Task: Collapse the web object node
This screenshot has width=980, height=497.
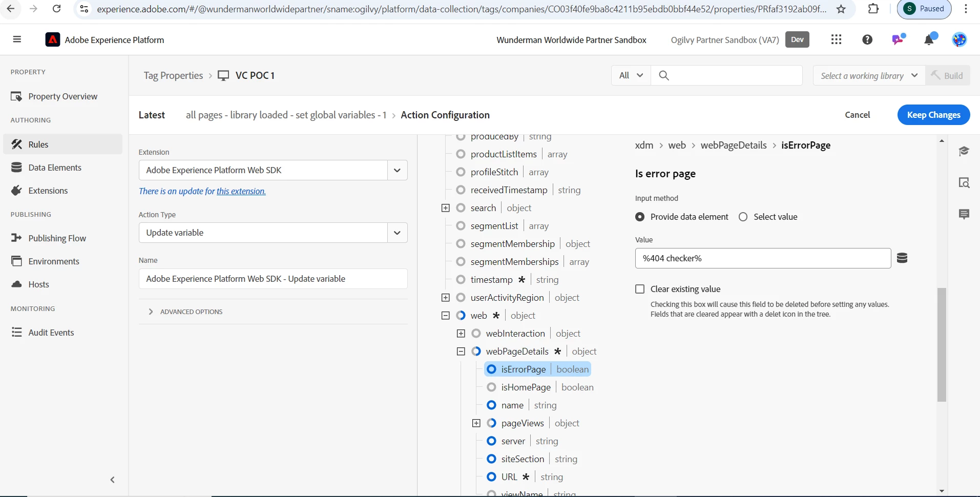Action: pos(445,315)
